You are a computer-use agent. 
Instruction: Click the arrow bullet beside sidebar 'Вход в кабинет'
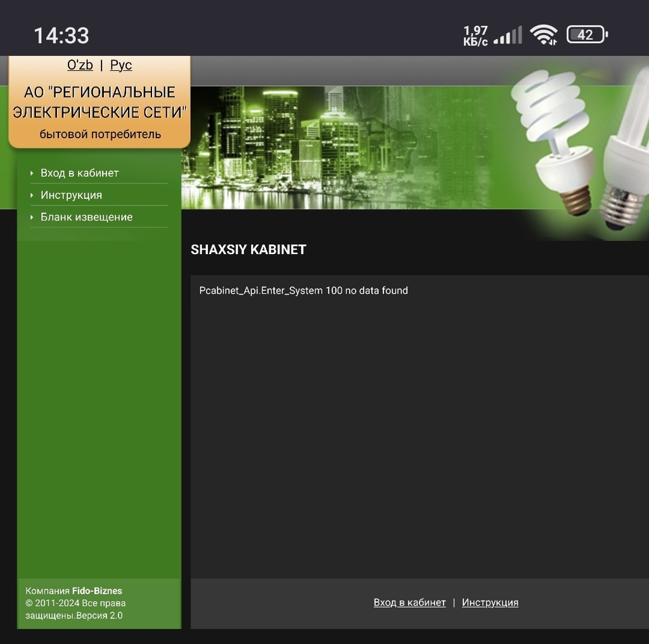[x=32, y=173]
